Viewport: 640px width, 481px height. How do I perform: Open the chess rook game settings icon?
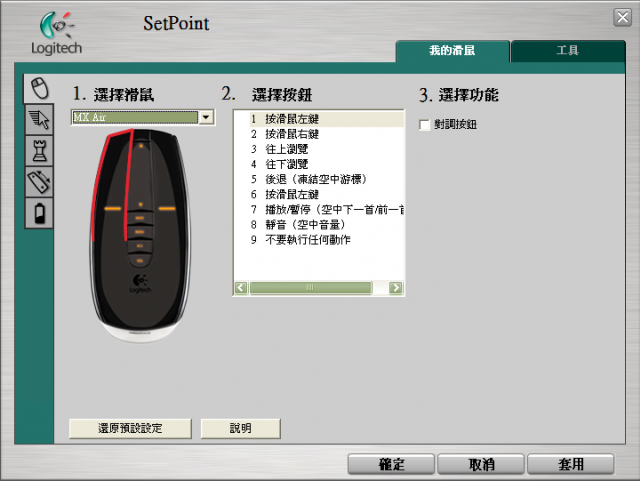(x=39, y=151)
